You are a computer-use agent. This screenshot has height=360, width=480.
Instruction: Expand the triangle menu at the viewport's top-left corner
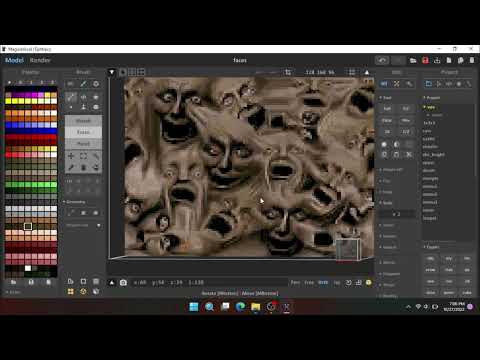[x=112, y=72]
